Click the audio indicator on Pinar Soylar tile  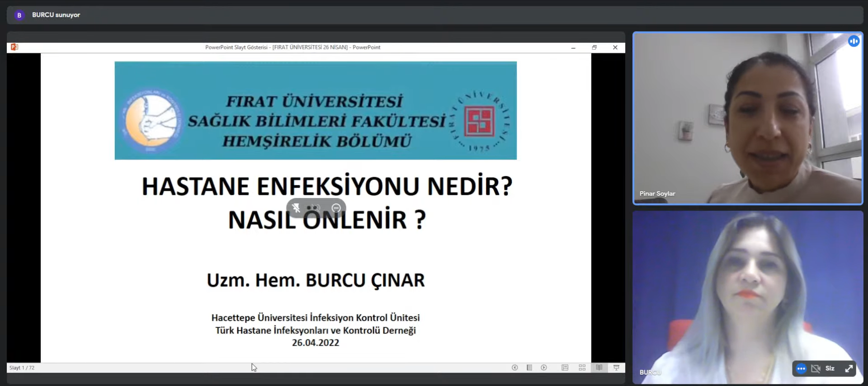(854, 41)
